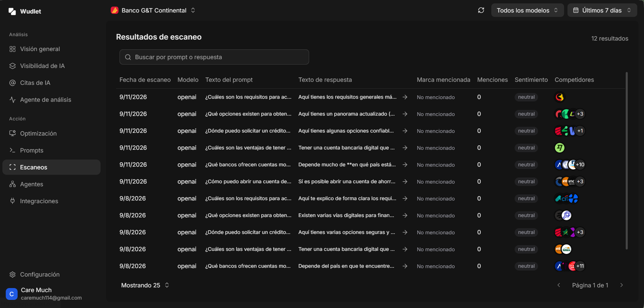Go to Visibilidad de IA
This screenshot has width=644, height=308.
(x=51, y=66)
